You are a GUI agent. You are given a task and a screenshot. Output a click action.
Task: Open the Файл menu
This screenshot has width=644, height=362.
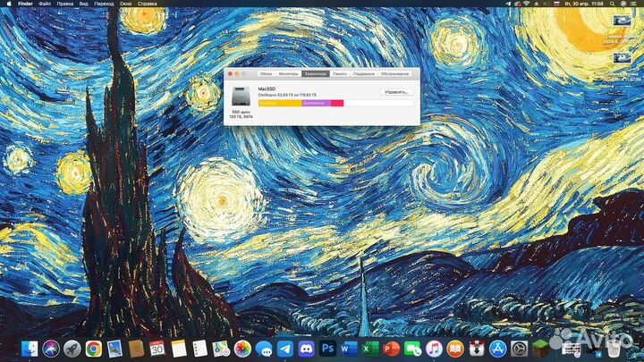[x=45, y=4]
